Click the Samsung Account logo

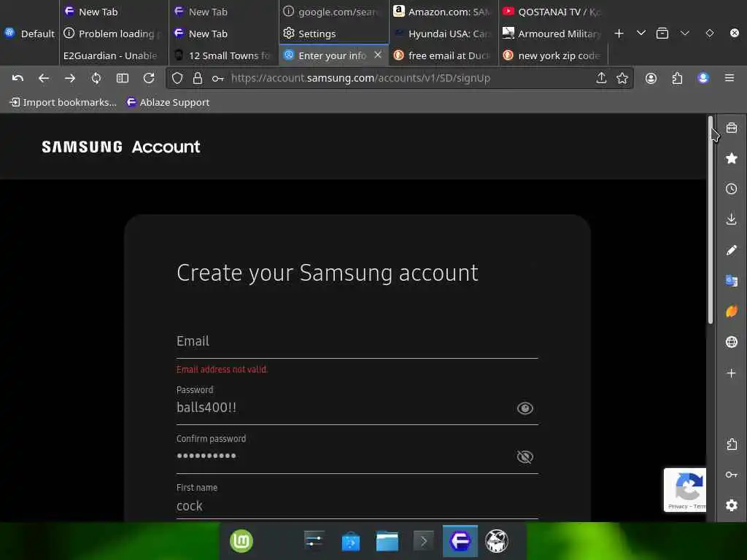pyautogui.click(x=120, y=147)
